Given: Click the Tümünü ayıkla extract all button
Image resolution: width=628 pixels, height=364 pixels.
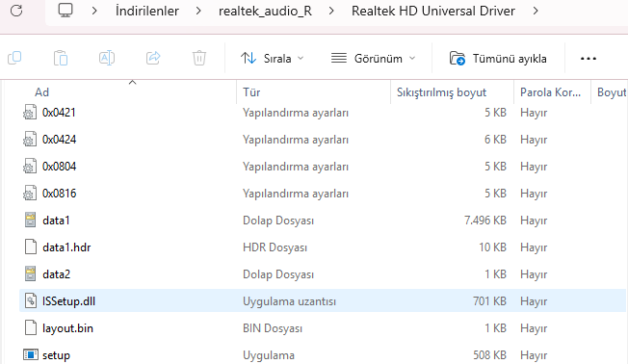Looking at the screenshot, I should (x=498, y=59).
